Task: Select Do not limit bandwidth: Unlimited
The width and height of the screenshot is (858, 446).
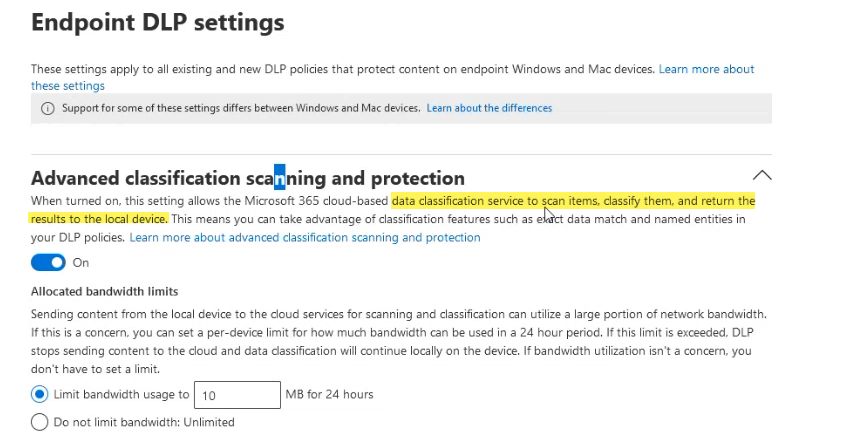Action: 39,422
